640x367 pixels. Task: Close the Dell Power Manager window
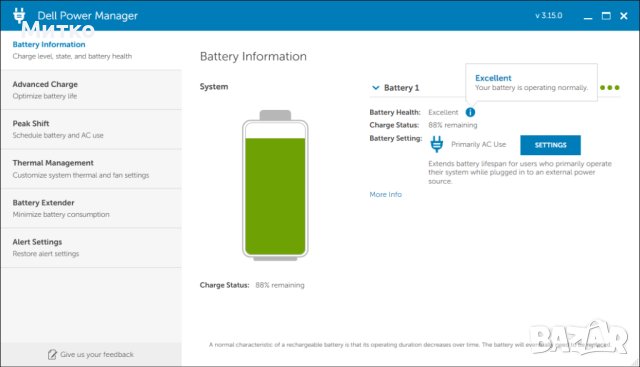(624, 16)
